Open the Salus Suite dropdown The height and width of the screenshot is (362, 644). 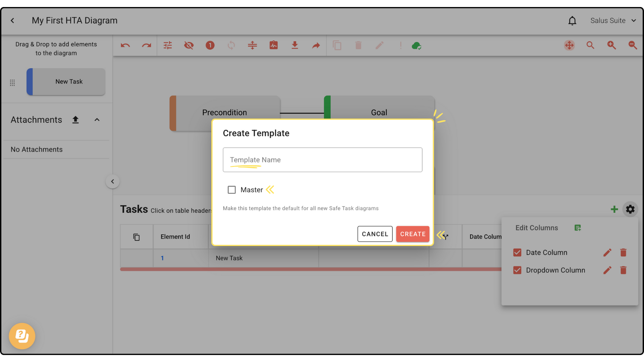coord(613,21)
